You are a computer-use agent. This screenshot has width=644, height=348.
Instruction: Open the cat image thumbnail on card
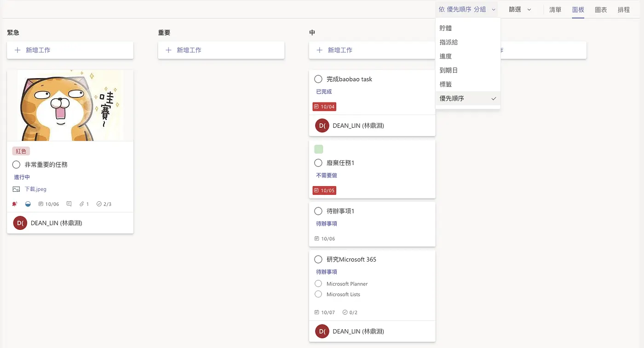70,105
